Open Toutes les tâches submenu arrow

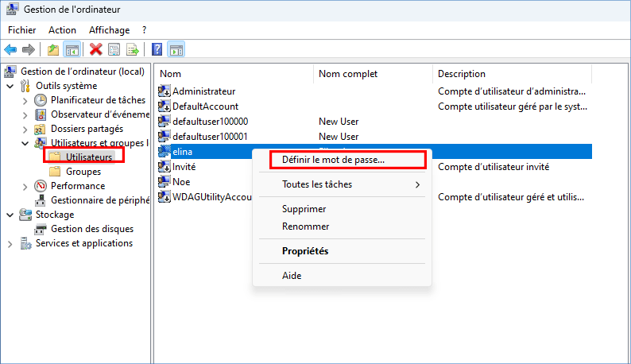[x=417, y=184]
